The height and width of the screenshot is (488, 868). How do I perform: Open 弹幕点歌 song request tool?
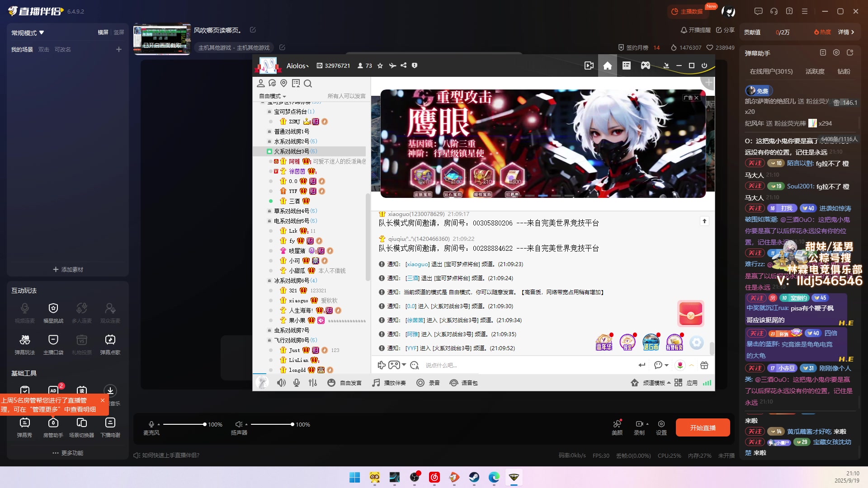pyautogui.click(x=110, y=344)
